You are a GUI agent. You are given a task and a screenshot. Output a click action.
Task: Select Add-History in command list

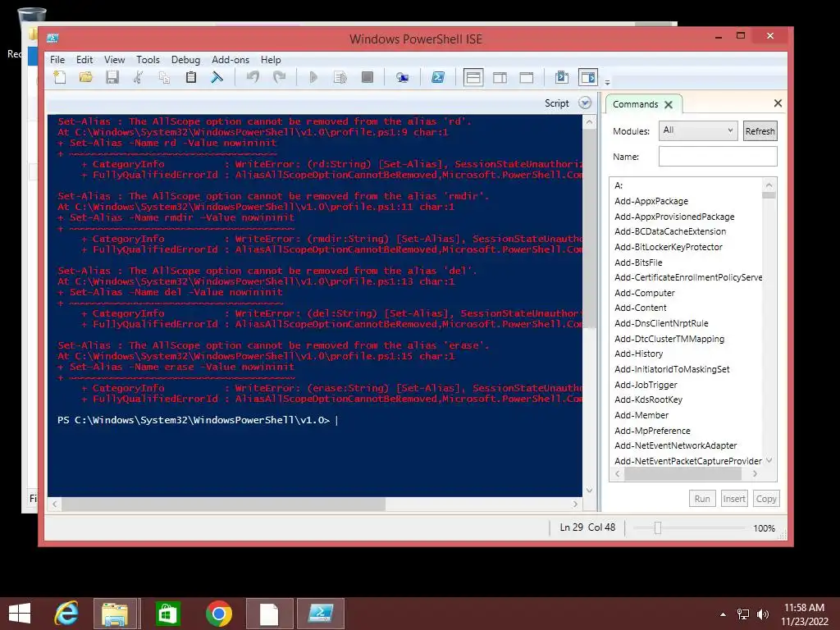click(x=638, y=354)
